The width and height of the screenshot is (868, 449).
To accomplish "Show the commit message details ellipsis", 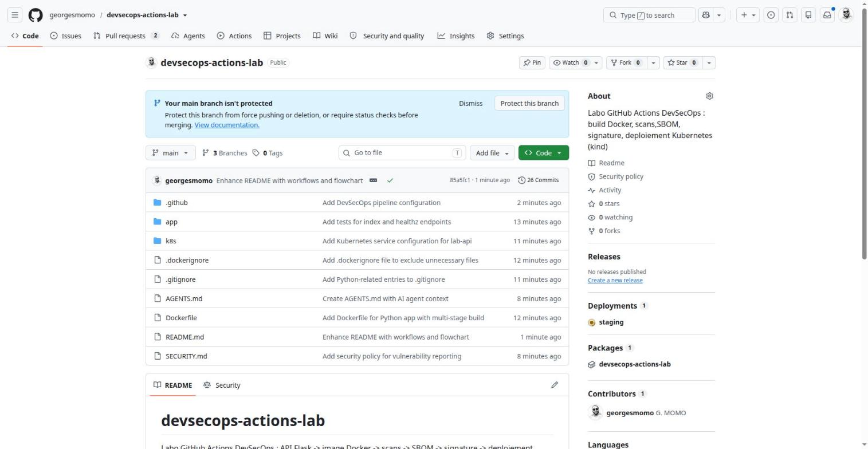I will tap(374, 180).
